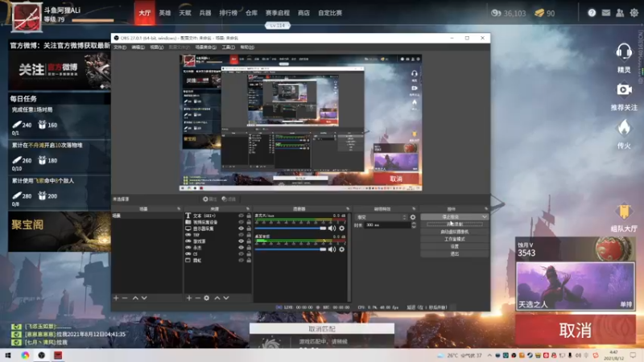Toggle visibility of 显示器采集 source
Screen dimensions: 644x362
241,228
